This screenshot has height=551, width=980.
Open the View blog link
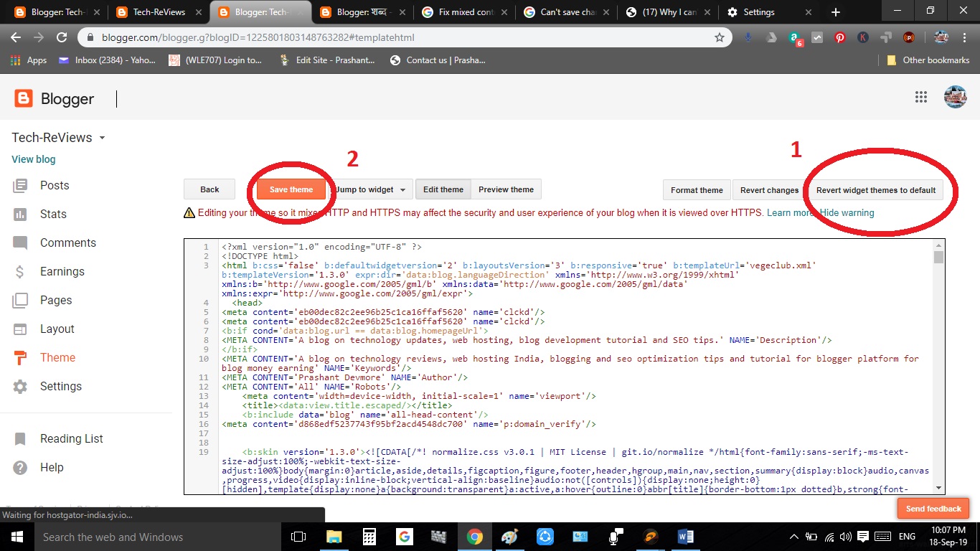[x=33, y=159]
